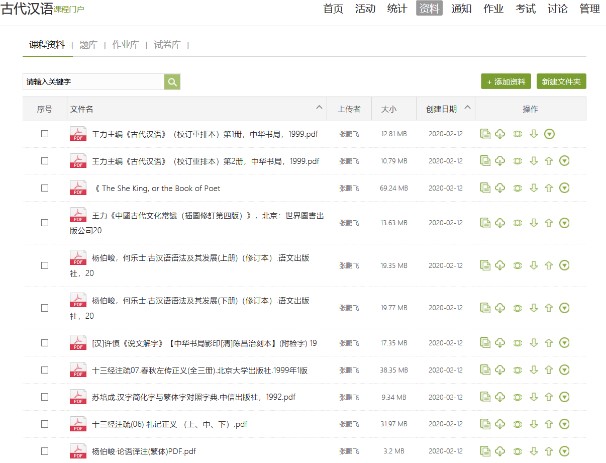Click the 添加资料 button
Screen dimensions: 606x463
(x=505, y=81)
